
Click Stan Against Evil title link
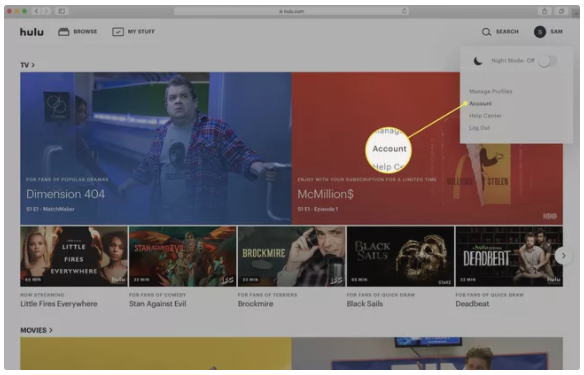[x=158, y=304]
